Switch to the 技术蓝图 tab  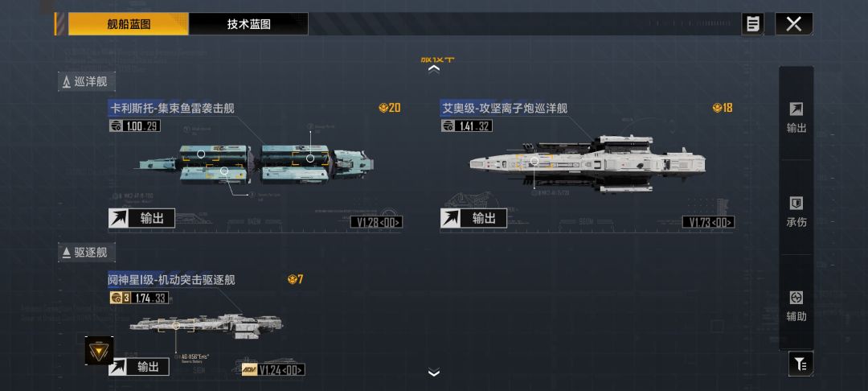click(248, 24)
